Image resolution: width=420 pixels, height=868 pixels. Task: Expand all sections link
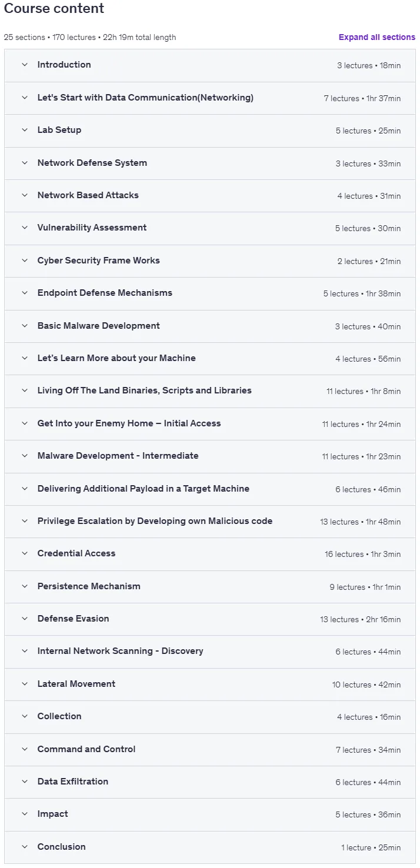[x=377, y=37]
